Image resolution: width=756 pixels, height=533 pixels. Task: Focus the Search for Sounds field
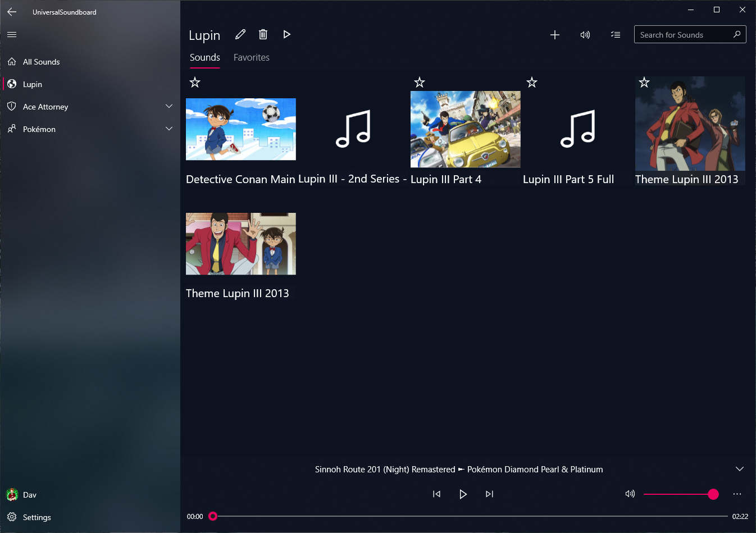click(x=690, y=35)
